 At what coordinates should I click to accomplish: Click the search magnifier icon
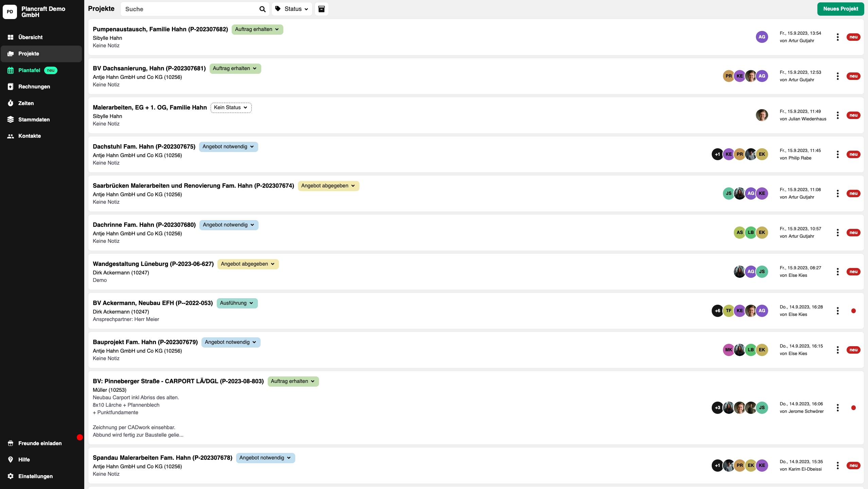[262, 9]
